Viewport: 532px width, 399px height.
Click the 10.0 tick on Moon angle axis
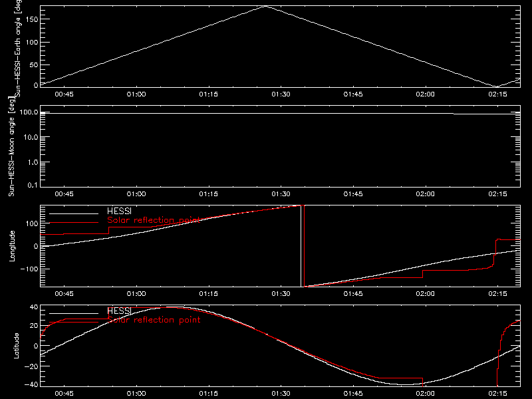(x=31, y=137)
